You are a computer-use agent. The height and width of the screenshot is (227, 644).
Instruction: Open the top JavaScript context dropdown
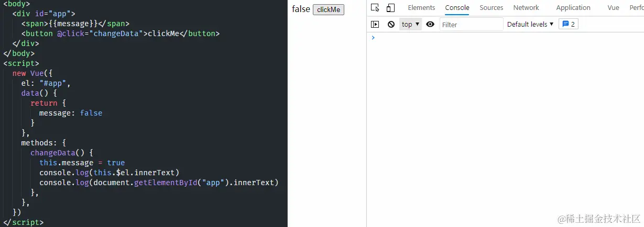pyautogui.click(x=410, y=24)
